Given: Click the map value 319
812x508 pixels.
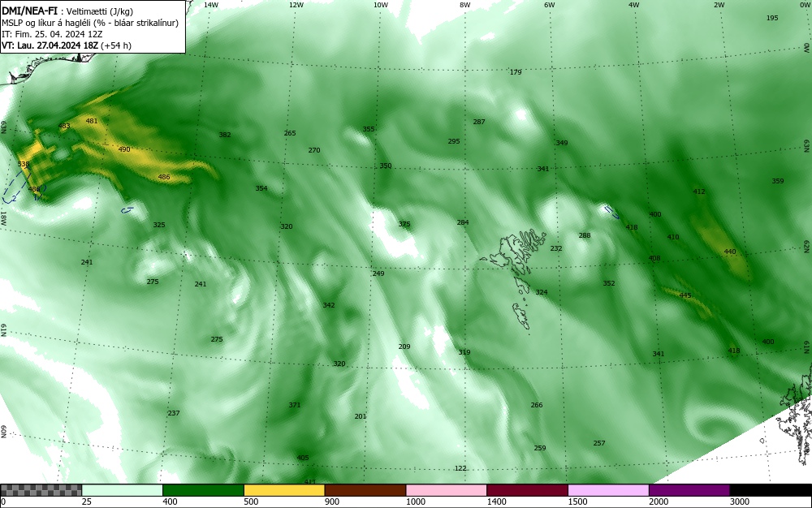Looking at the screenshot, I should click(464, 352).
